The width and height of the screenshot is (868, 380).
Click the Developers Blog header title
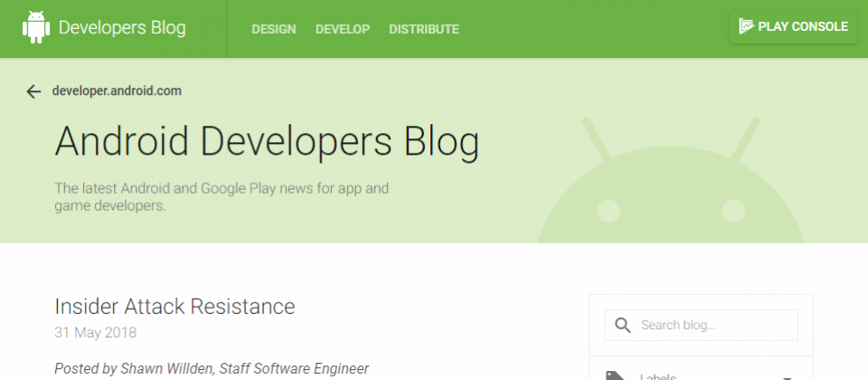122,28
